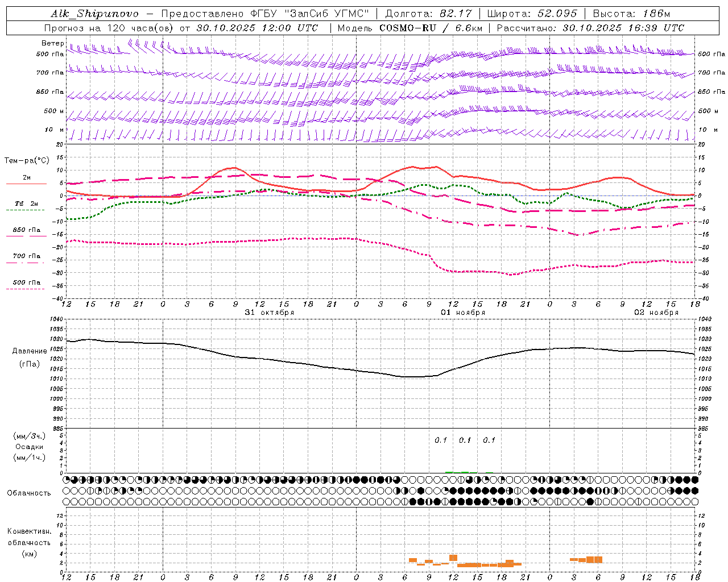
Task: Click the Давление chart title
Action: 29,351
